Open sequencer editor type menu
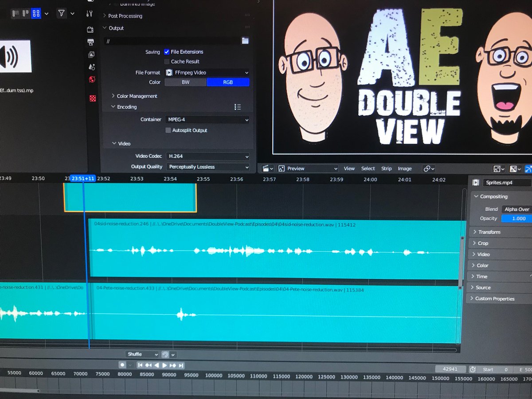The height and width of the screenshot is (399, 532). (x=268, y=168)
